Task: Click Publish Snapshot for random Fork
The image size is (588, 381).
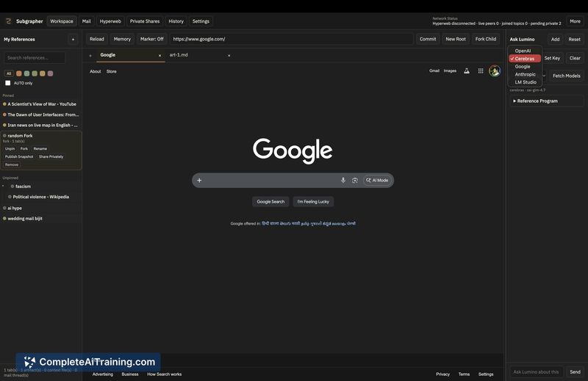Action: click(x=19, y=156)
